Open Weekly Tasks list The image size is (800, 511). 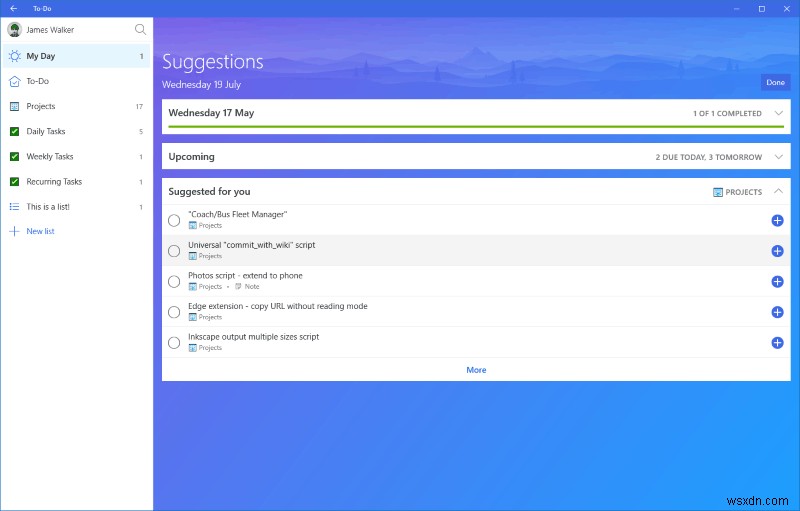click(x=77, y=157)
